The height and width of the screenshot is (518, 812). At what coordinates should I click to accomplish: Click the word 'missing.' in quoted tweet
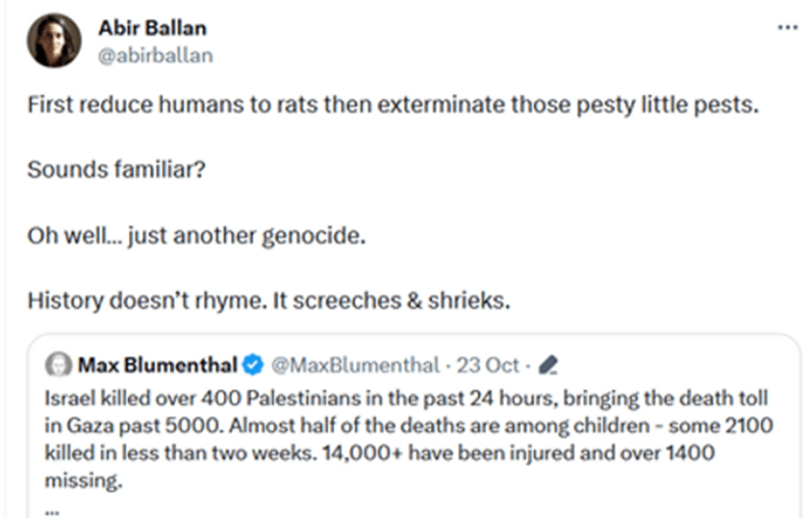[84, 480]
